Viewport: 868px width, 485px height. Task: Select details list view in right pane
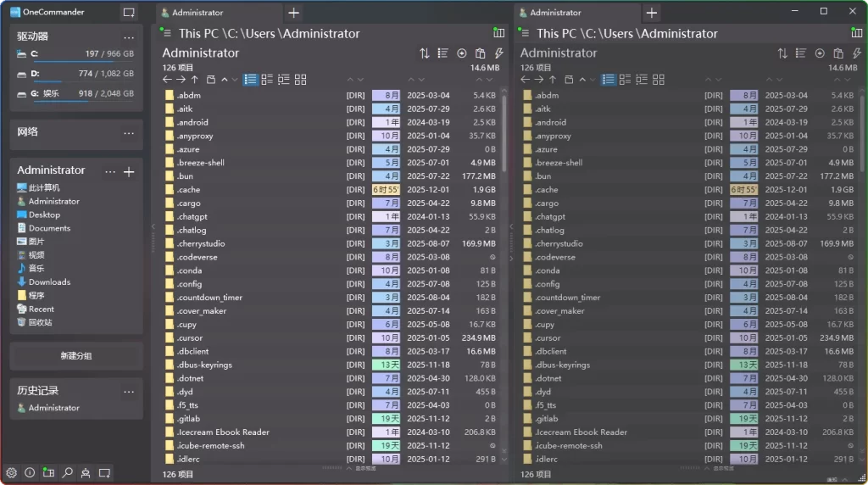coord(609,80)
